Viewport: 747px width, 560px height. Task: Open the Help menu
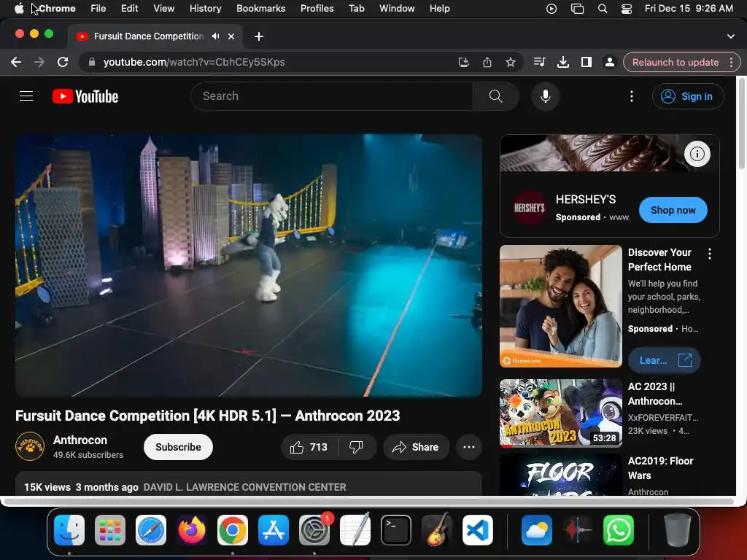pos(439,9)
